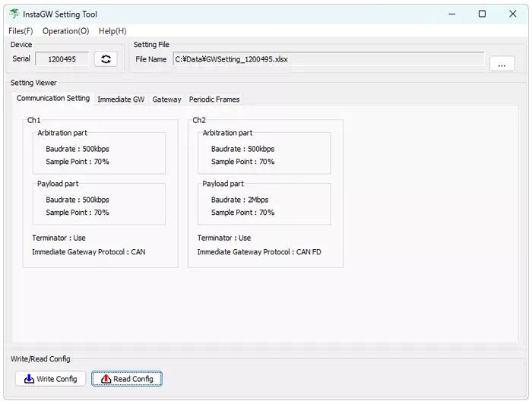532x404 pixels.
Task: Click the Serial number field
Action: [62, 59]
